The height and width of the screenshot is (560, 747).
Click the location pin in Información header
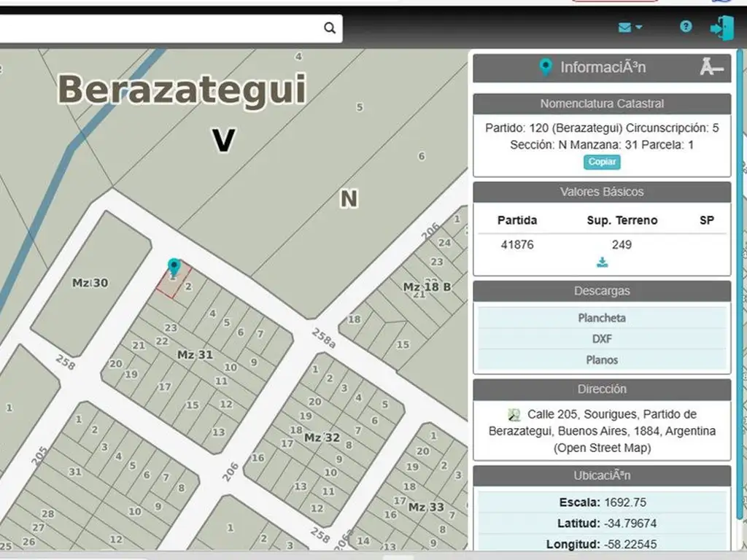pyautogui.click(x=546, y=68)
